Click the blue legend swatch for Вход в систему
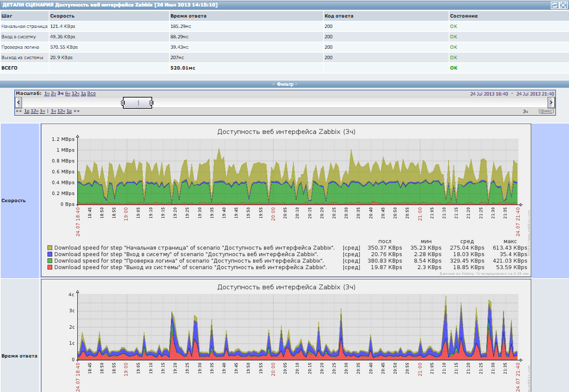Screen dimensions: 569x392 click(x=50, y=254)
